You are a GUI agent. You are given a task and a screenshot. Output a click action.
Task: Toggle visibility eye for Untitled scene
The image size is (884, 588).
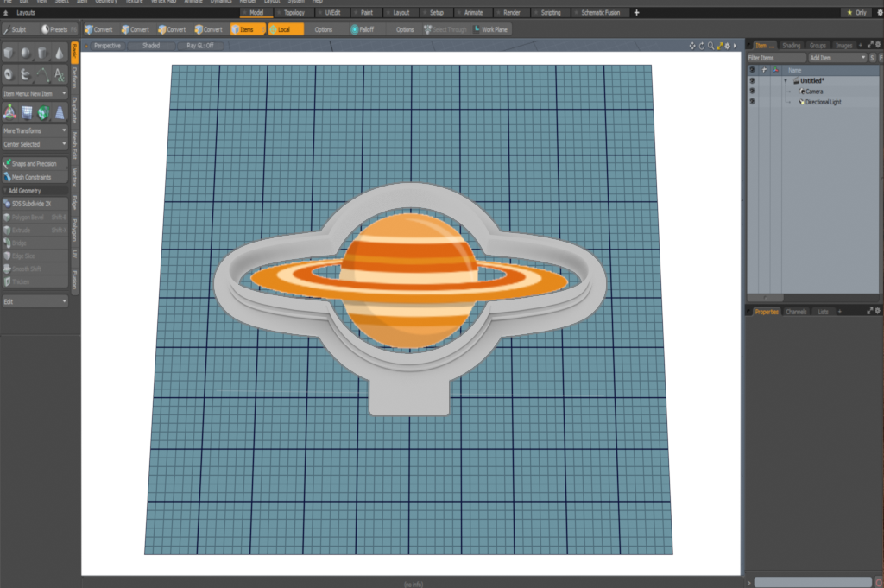pyautogui.click(x=752, y=80)
